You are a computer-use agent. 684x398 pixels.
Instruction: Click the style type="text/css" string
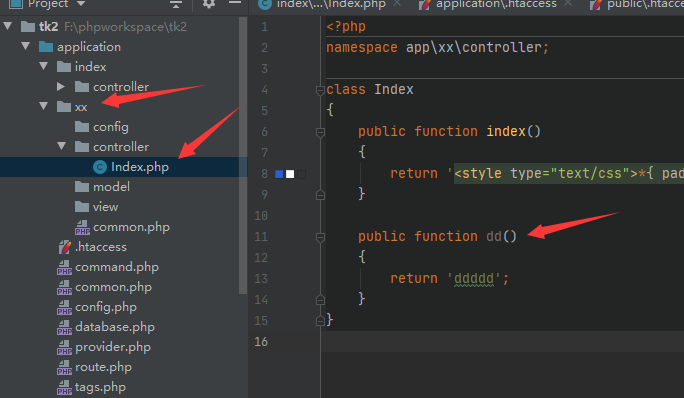tap(545, 173)
